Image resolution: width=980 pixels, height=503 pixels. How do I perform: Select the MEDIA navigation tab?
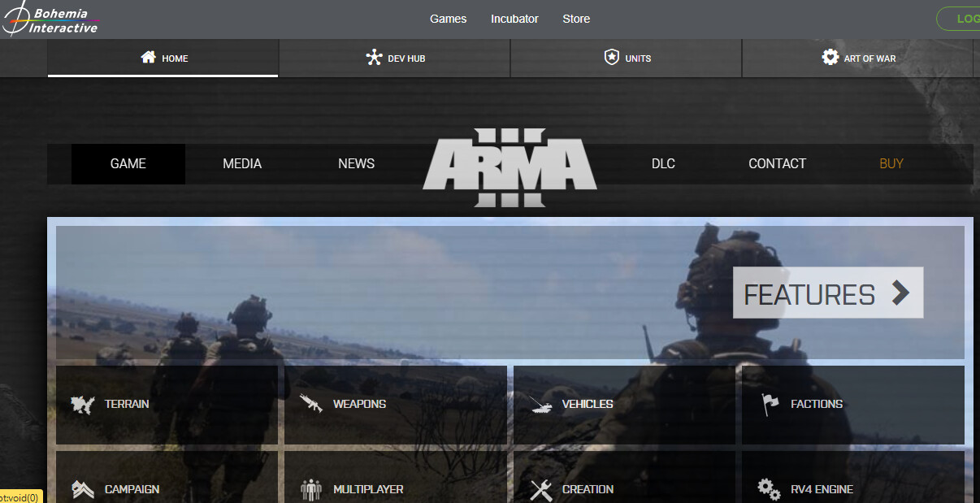pos(242,164)
